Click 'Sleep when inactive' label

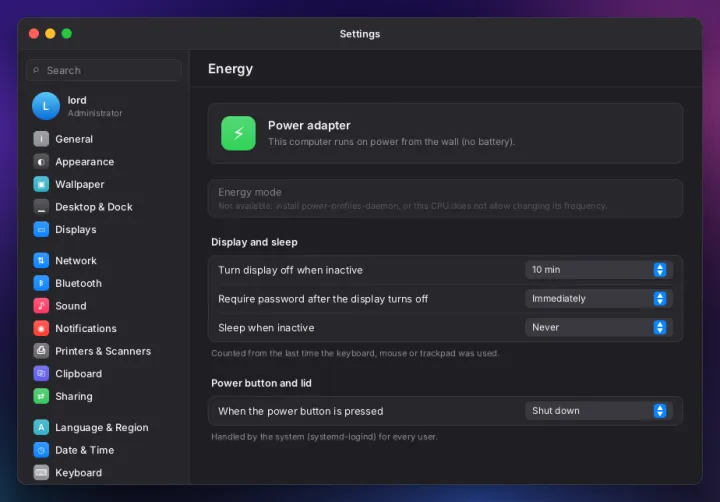(266, 328)
